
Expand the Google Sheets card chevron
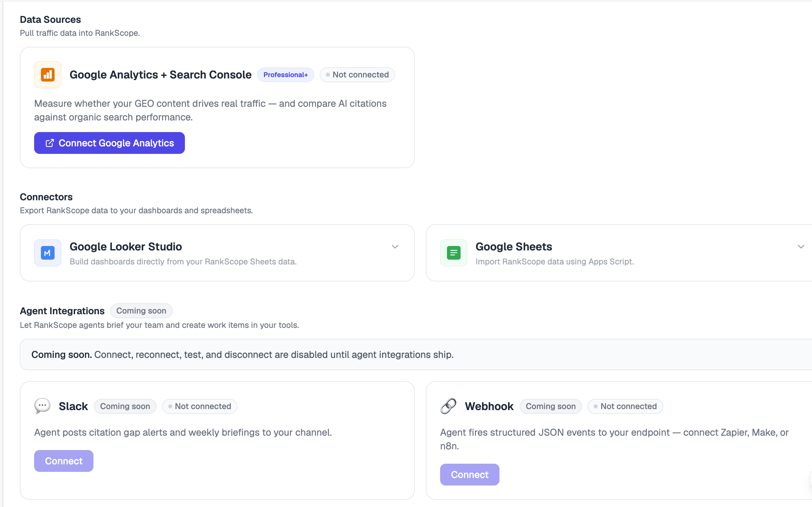pyautogui.click(x=801, y=247)
